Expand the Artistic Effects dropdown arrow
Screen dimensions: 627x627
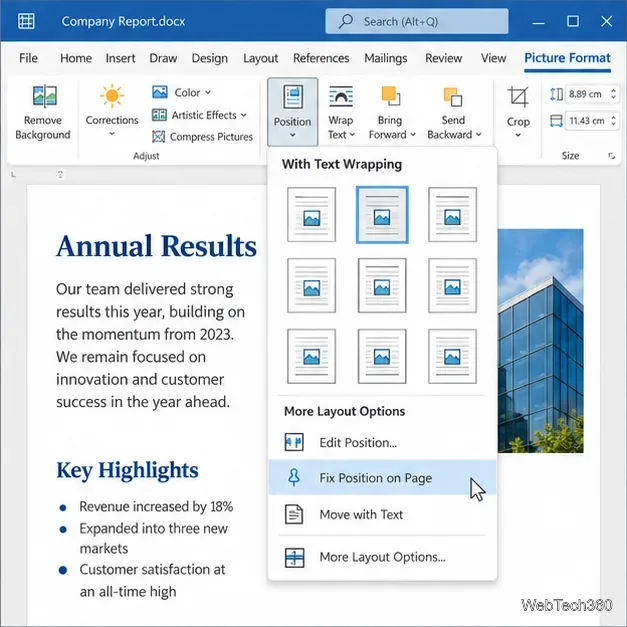pyautogui.click(x=244, y=115)
